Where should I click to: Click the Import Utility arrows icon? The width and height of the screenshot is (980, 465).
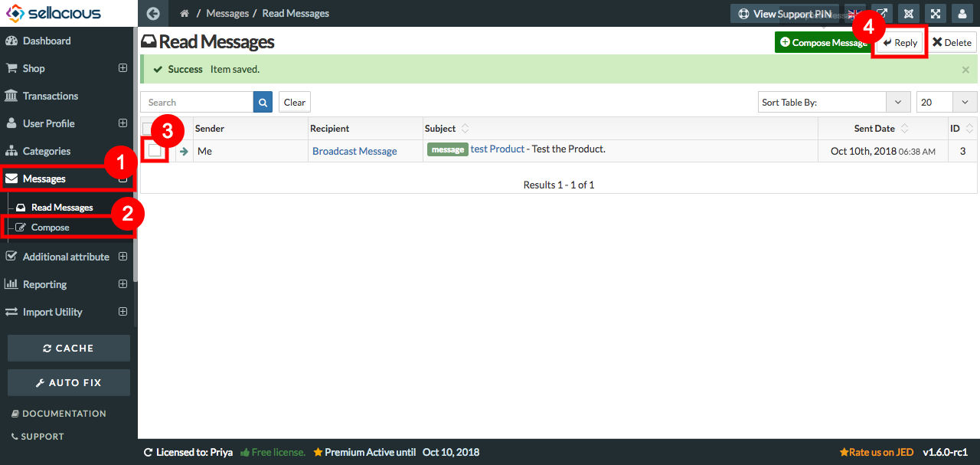11,312
